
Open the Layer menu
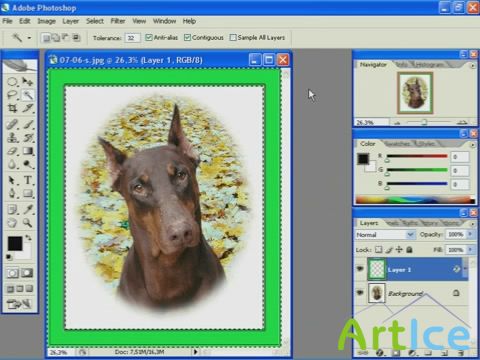[x=71, y=21]
